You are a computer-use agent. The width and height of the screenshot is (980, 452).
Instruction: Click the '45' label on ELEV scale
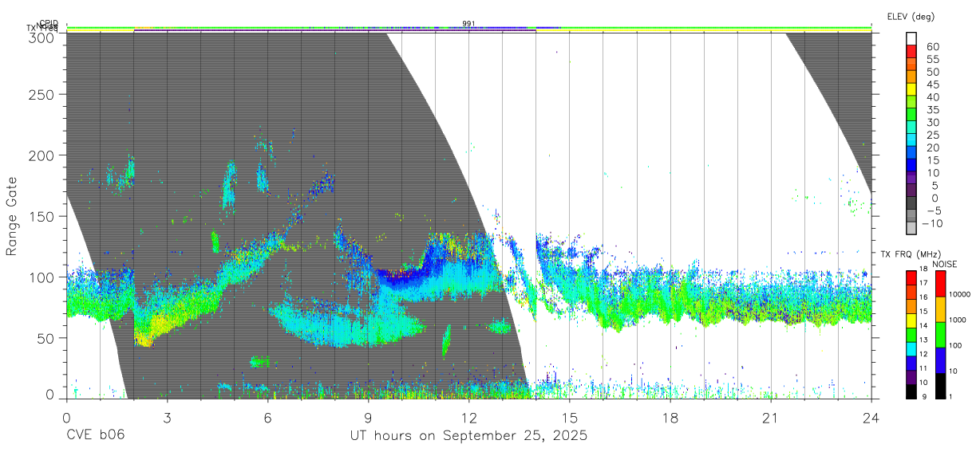pos(931,84)
